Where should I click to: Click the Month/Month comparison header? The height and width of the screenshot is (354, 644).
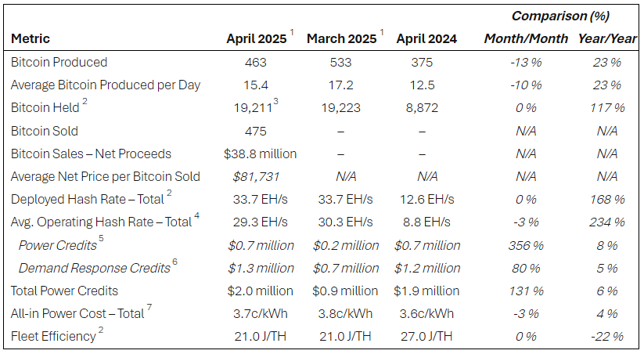click(x=527, y=38)
